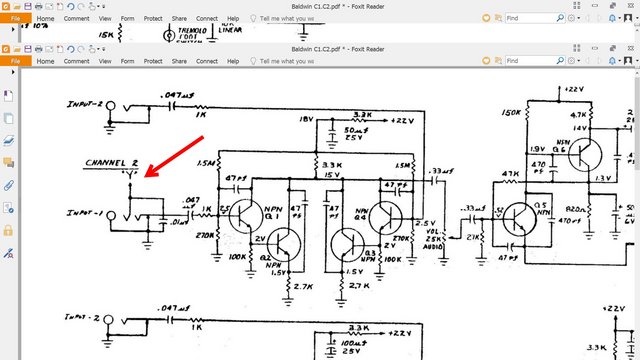Open the Digital Signatures panel in the sidebar
This screenshot has width=640, height=360.
click(x=8, y=208)
